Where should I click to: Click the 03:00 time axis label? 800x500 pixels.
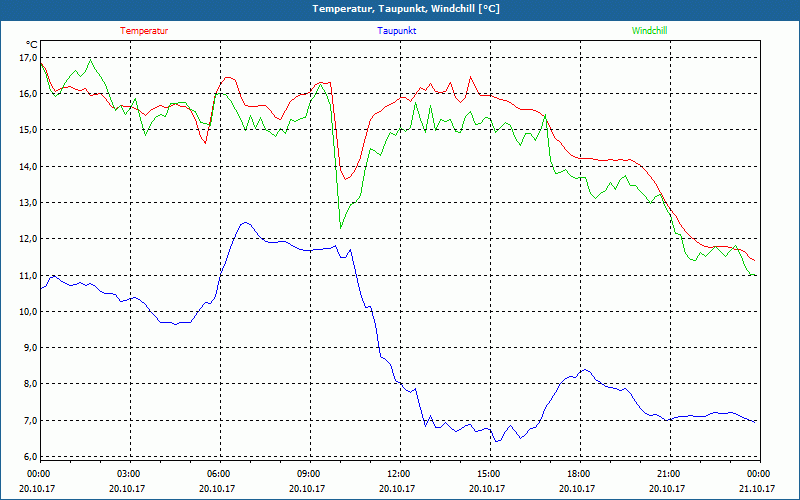click(x=129, y=474)
